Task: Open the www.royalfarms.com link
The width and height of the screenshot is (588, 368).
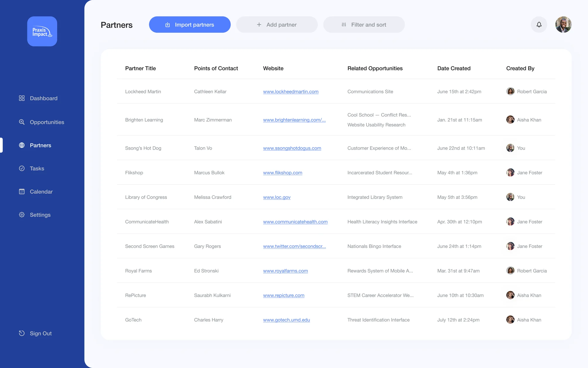Action: [285, 271]
